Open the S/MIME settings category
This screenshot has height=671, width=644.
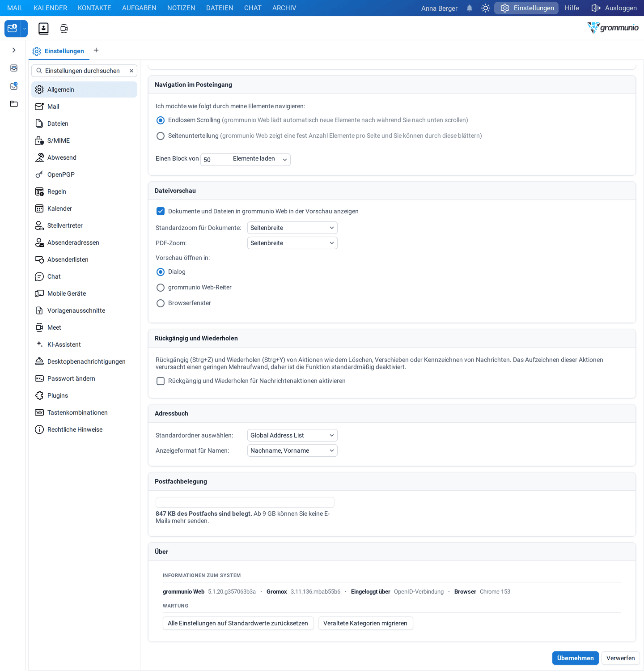pyautogui.click(x=84, y=140)
